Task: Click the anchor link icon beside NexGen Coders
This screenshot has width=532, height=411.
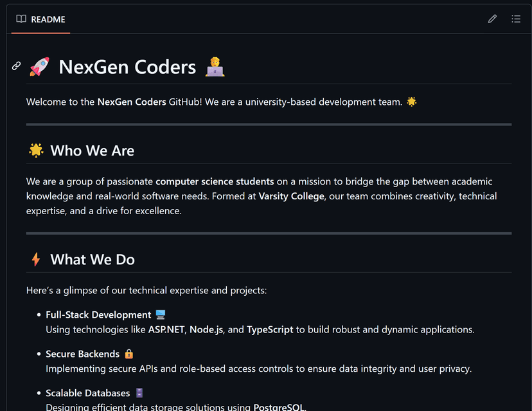Action: tap(17, 66)
